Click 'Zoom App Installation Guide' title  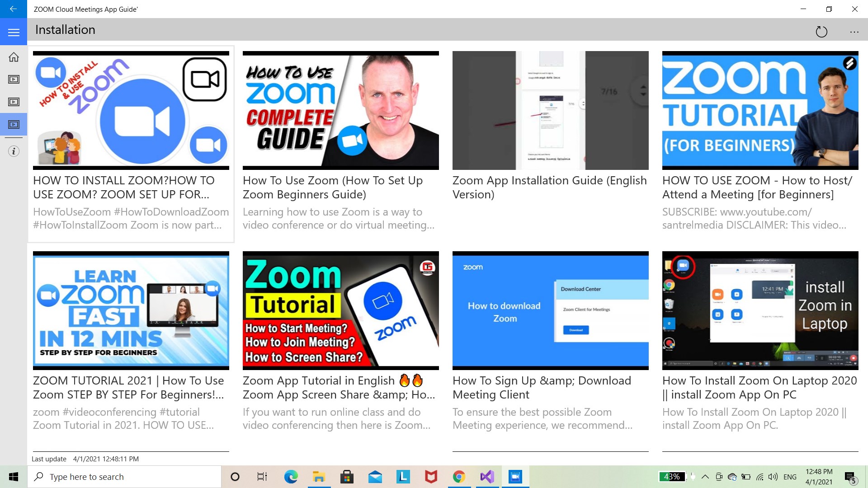549,187
